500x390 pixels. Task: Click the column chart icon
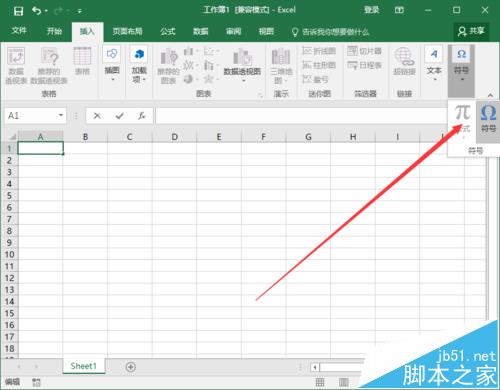189,51
